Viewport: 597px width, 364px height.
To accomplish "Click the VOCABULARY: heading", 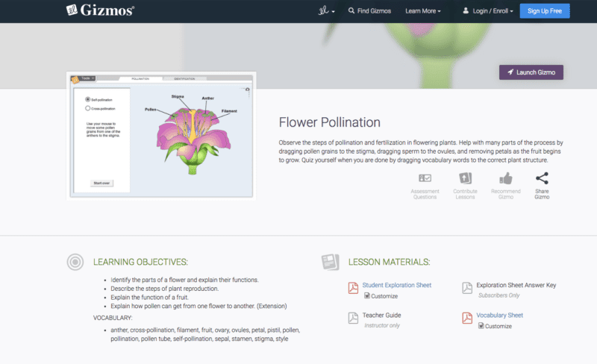I will click(x=113, y=318).
